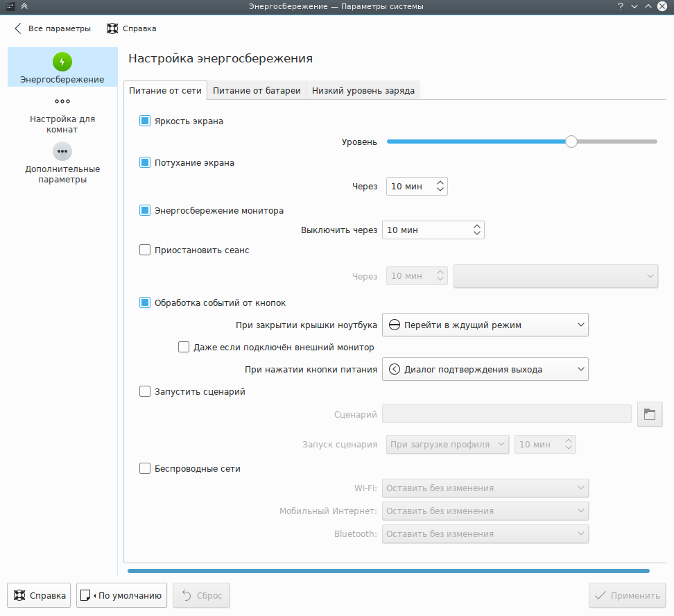Click the По умолчанию button

121,595
